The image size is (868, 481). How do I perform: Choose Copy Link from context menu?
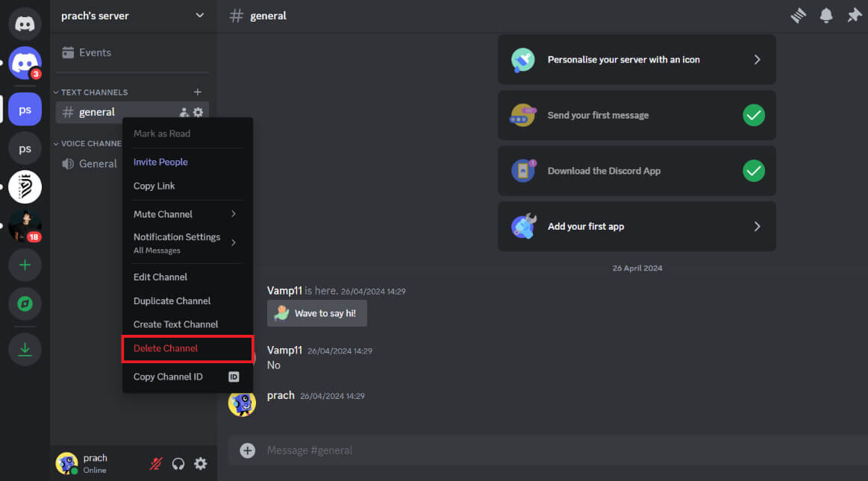pyautogui.click(x=187, y=186)
